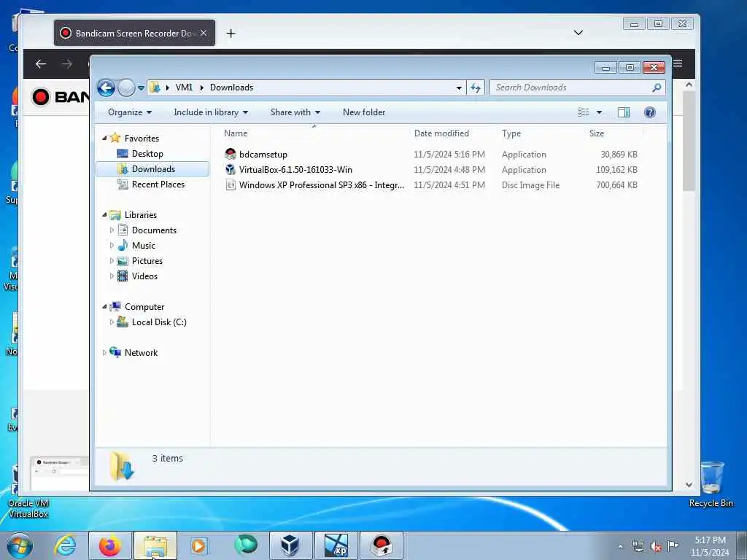747x560 pixels.
Task: Select Desktop under Favorites
Action: [147, 154]
